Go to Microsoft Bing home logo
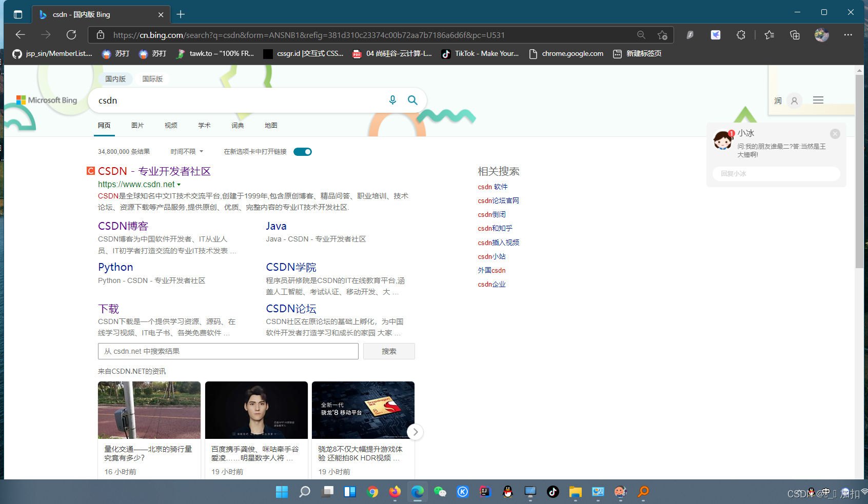This screenshot has height=504, width=868. (x=47, y=100)
